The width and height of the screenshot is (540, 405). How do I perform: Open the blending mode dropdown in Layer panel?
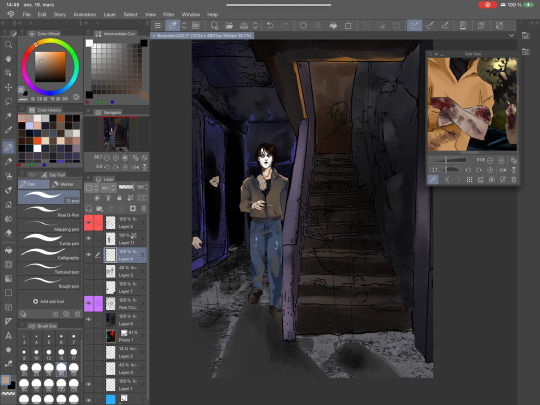click(108, 188)
